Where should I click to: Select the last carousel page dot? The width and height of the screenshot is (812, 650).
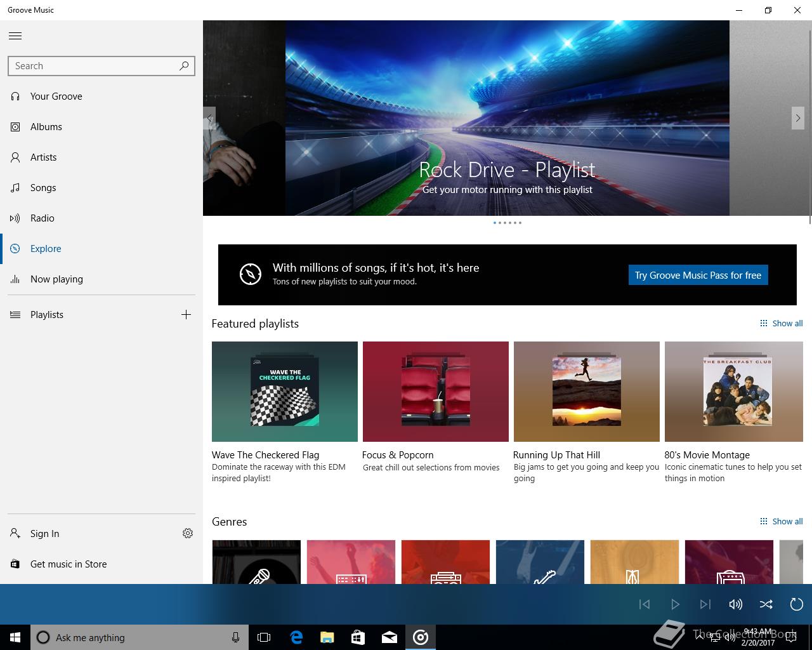pyautogui.click(x=520, y=223)
